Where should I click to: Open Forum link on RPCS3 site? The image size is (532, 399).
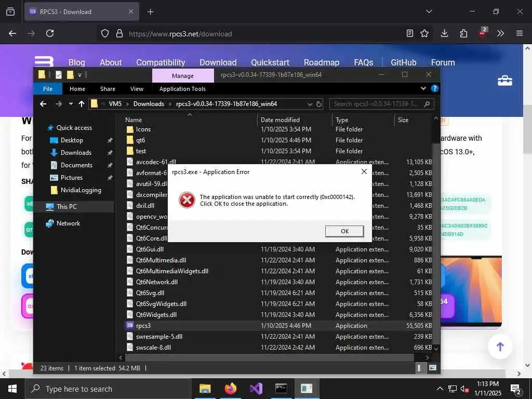pyautogui.click(x=443, y=62)
